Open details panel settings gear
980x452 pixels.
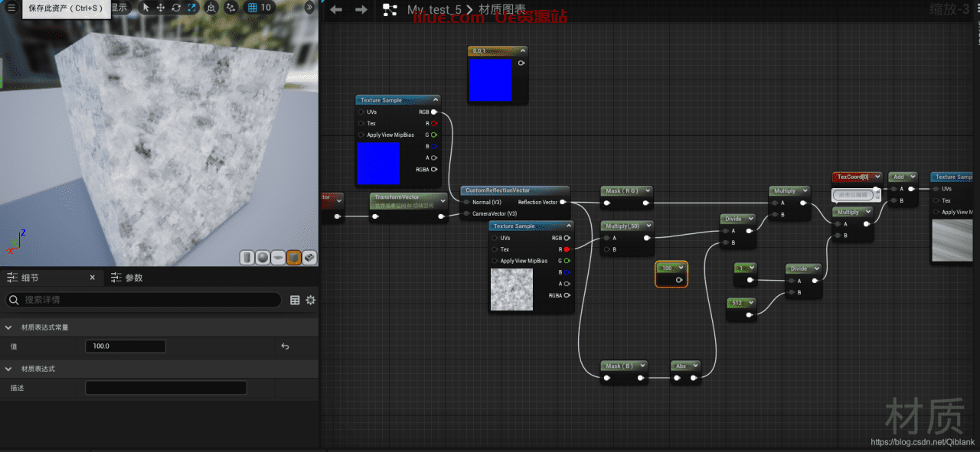coord(310,301)
